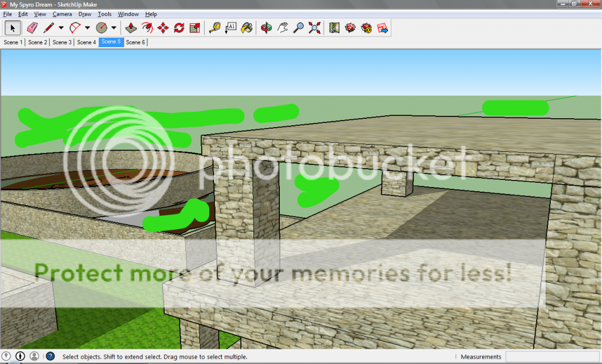
Task: Switch to the Scene 3 tab
Action: coord(62,42)
